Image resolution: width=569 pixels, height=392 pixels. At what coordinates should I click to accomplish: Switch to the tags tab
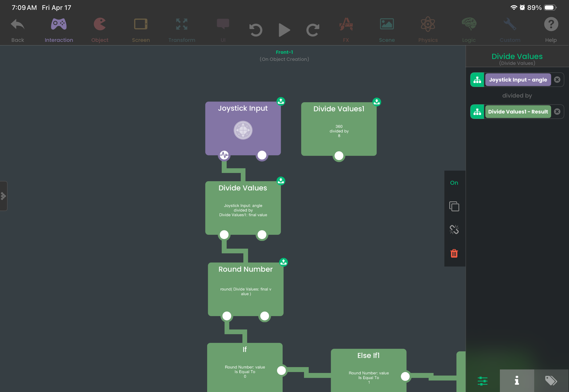point(551,380)
